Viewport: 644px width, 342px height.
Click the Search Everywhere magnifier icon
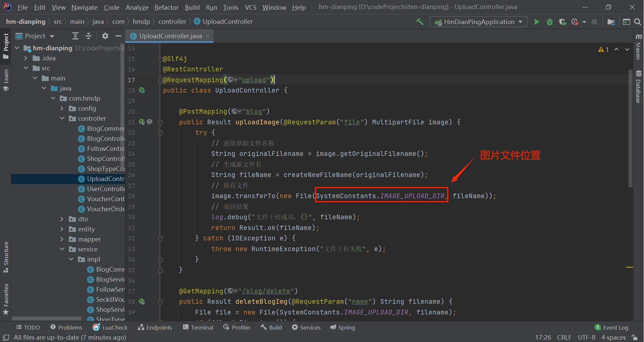(638, 22)
